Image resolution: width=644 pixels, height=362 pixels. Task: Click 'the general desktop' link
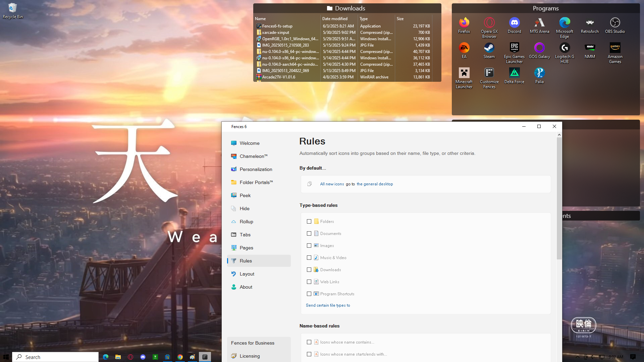point(375,184)
